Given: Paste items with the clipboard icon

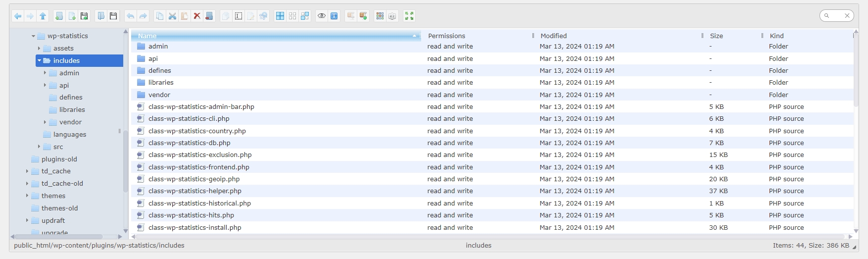Looking at the screenshot, I should pos(184,16).
